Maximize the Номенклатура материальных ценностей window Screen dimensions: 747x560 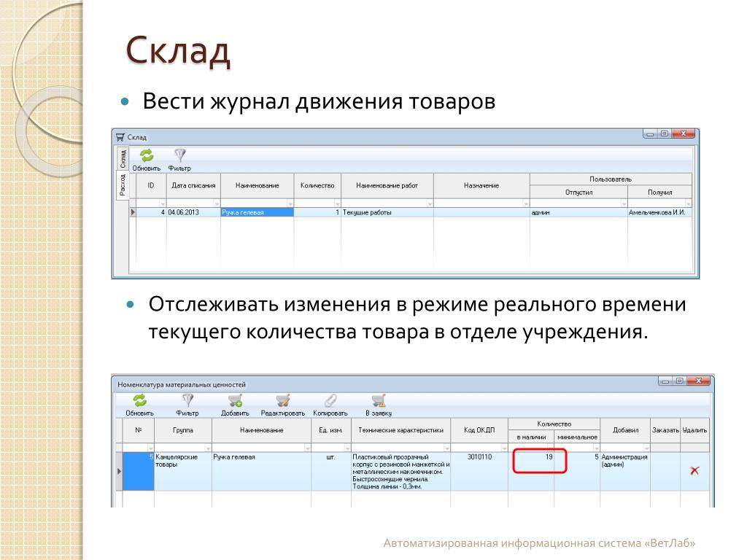pos(680,381)
